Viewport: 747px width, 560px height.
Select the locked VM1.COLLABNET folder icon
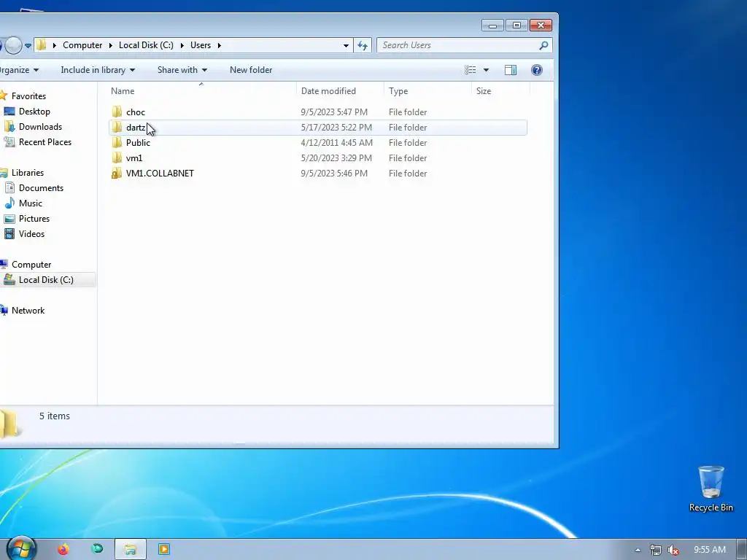tap(117, 173)
